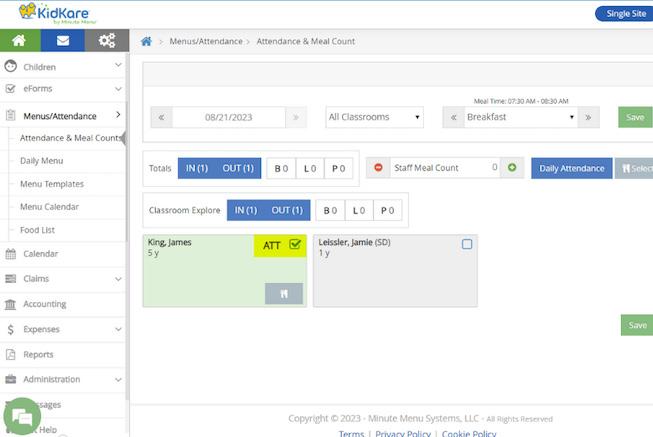Decrease staff meal count with red minus
Image resolution: width=653 pixels, height=437 pixels.
pos(378,167)
